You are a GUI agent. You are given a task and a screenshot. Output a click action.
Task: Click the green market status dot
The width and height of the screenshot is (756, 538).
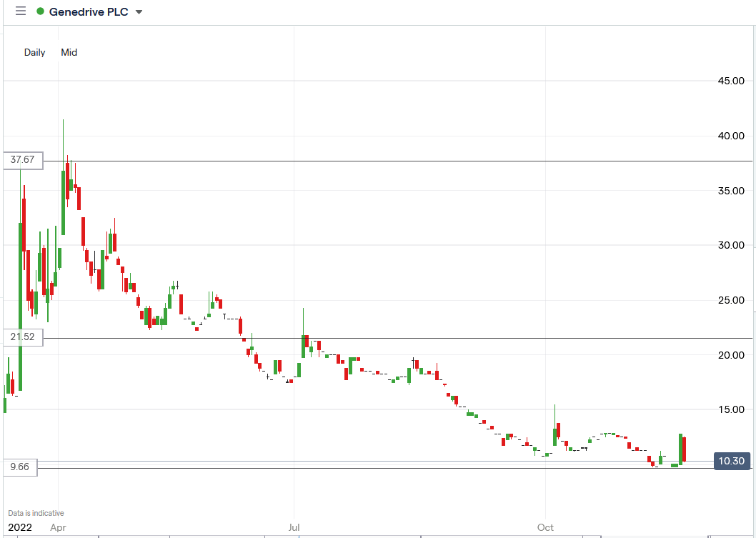[41, 11]
